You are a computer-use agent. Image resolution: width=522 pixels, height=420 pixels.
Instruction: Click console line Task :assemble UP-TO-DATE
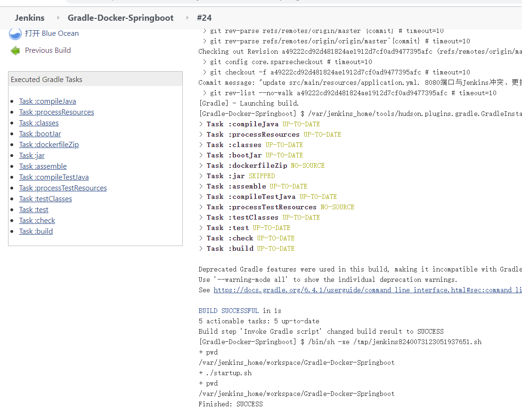coord(253,186)
